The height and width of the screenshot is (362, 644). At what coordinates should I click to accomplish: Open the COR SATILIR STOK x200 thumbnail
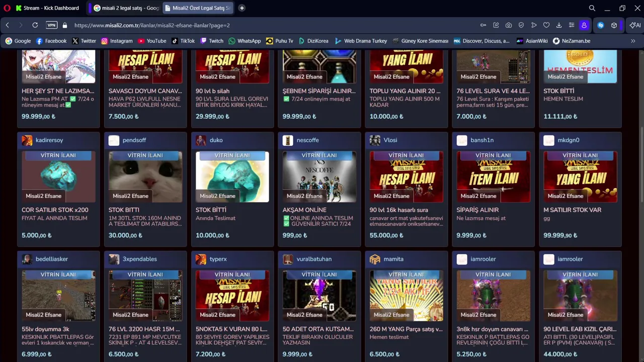58,177
